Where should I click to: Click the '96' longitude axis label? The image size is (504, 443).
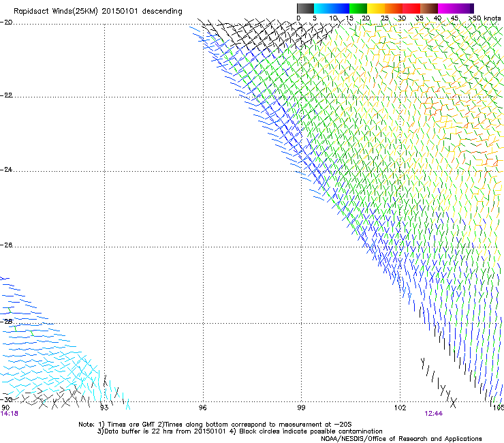[x=202, y=408]
